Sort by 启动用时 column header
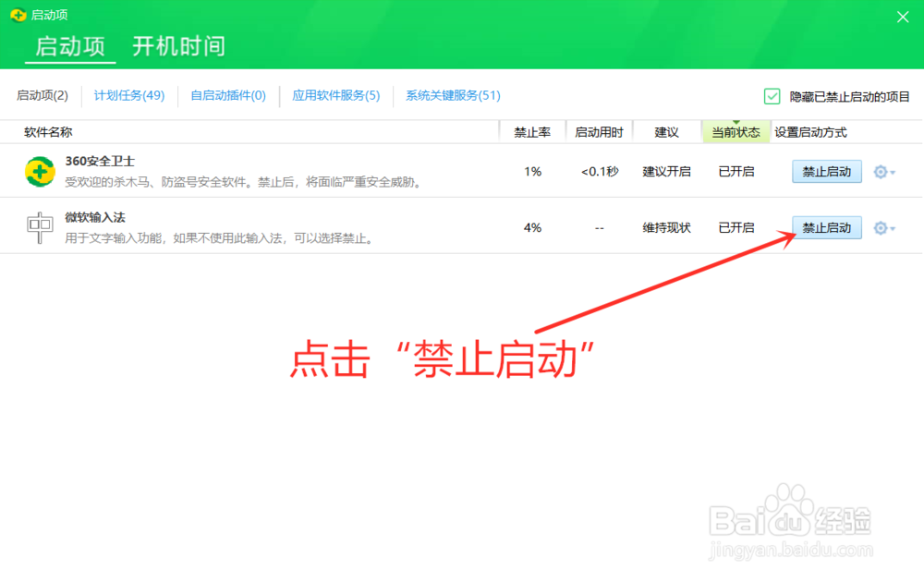Viewport: 924px width, 582px height. pos(599,132)
